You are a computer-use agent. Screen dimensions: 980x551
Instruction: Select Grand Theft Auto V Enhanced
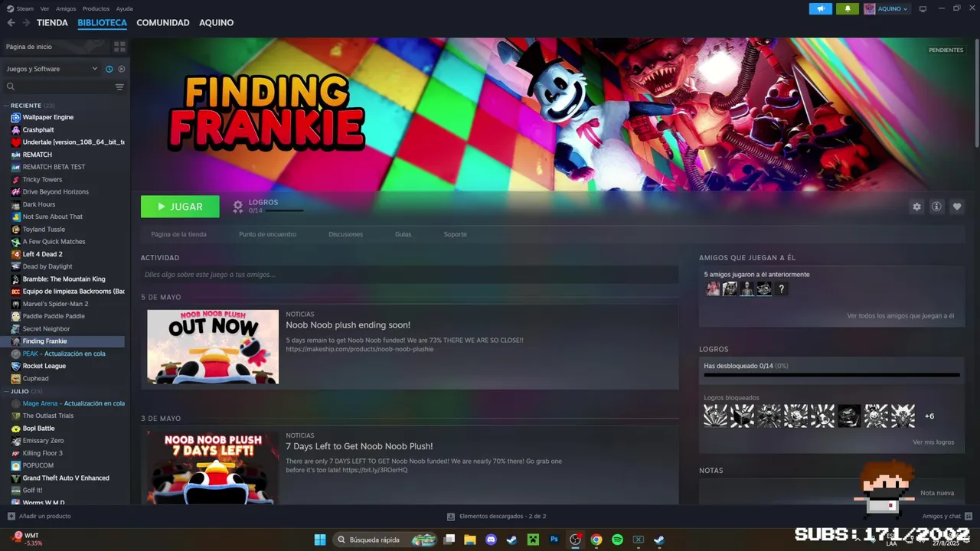(66, 478)
